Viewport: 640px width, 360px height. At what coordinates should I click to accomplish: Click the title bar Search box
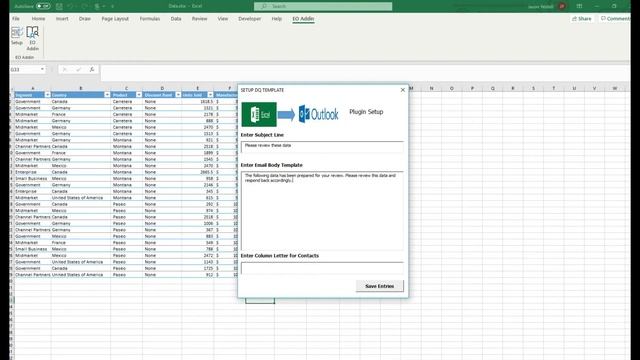tap(323, 6)
